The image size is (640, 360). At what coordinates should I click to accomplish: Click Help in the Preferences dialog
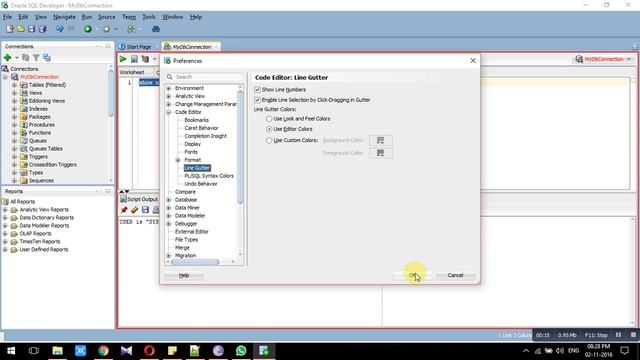pos(184,276)
